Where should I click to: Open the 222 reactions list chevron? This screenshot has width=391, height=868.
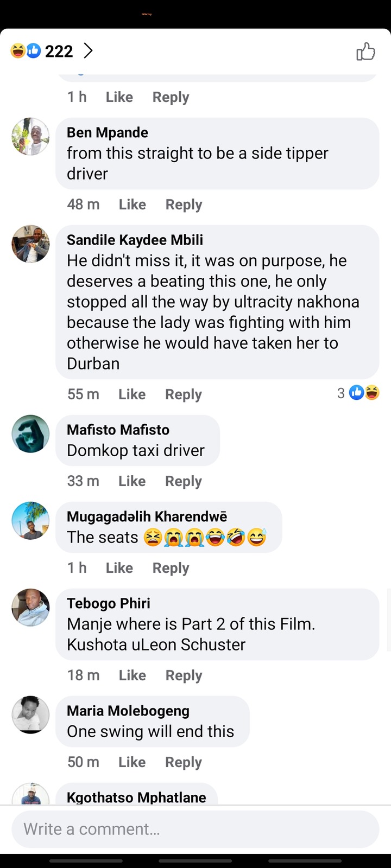(88, 51)
